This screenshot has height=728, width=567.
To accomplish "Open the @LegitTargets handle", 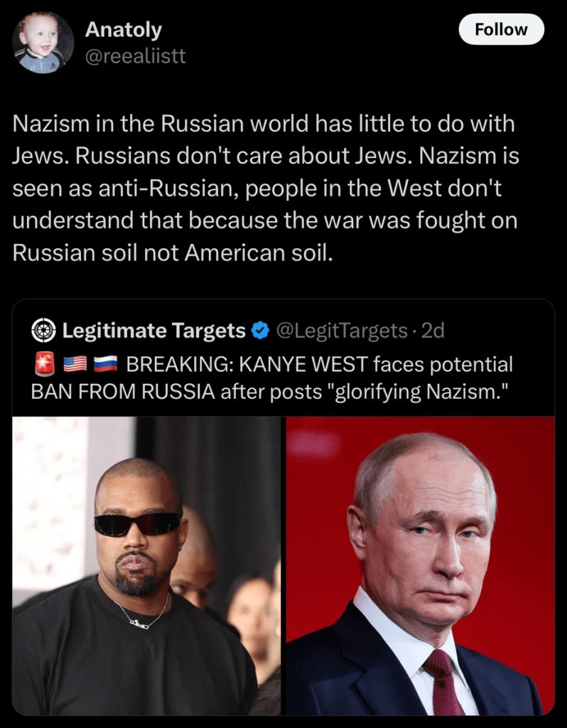I will click(x=342, y=331).
